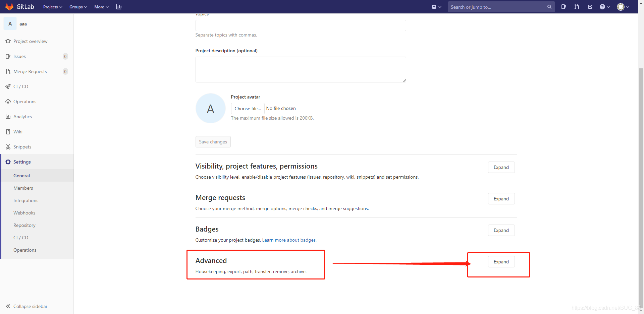Screen dimensions: 644x314
Task: Expand the Advanced section
Action: pos(501,262)
